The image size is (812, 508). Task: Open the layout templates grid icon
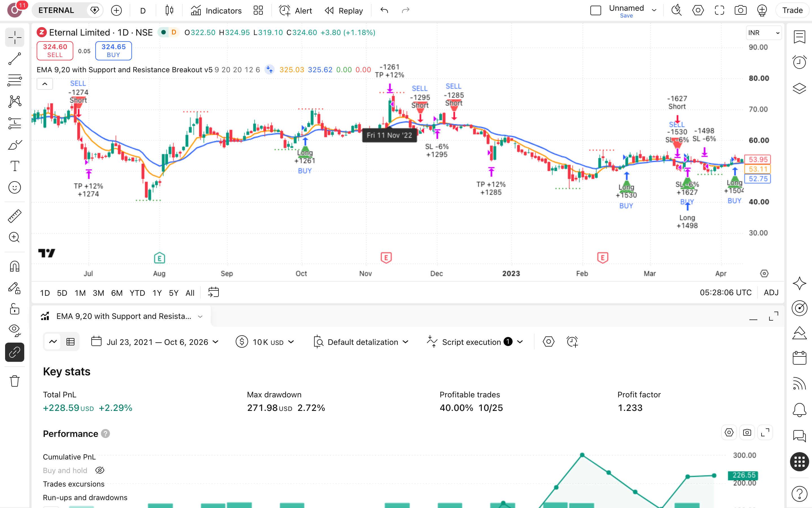click(258, 10)
